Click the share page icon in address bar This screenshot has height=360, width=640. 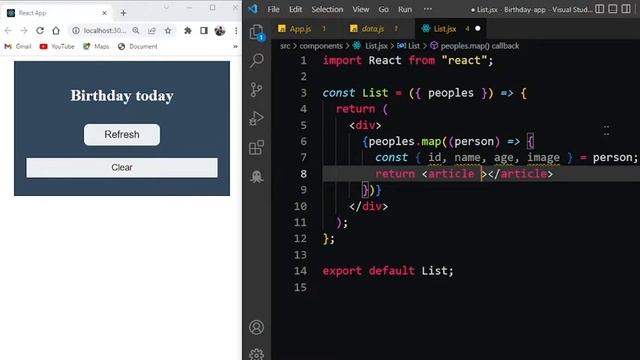pos(152,31)
